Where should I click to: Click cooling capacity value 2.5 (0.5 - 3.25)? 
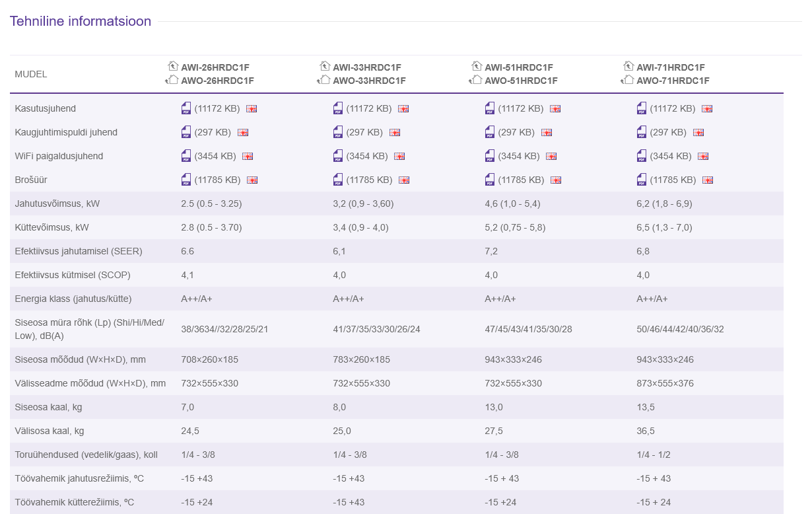211,203
